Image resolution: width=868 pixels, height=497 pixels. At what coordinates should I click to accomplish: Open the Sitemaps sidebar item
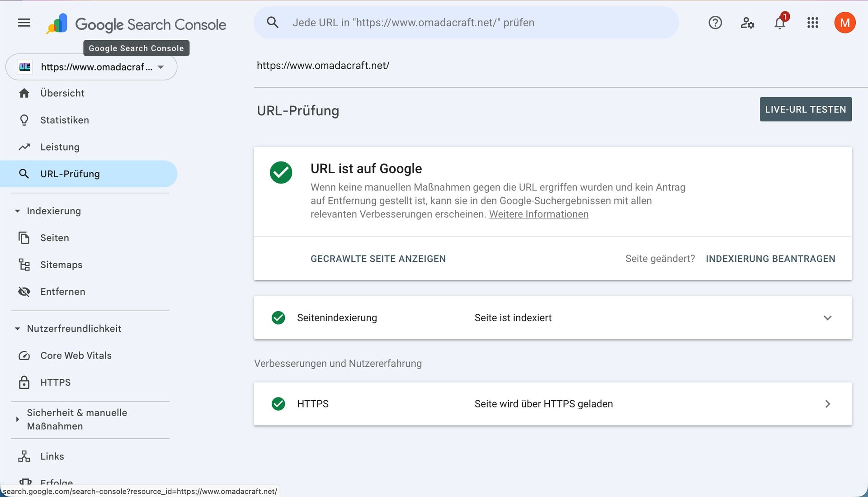[x=61, y=265]
